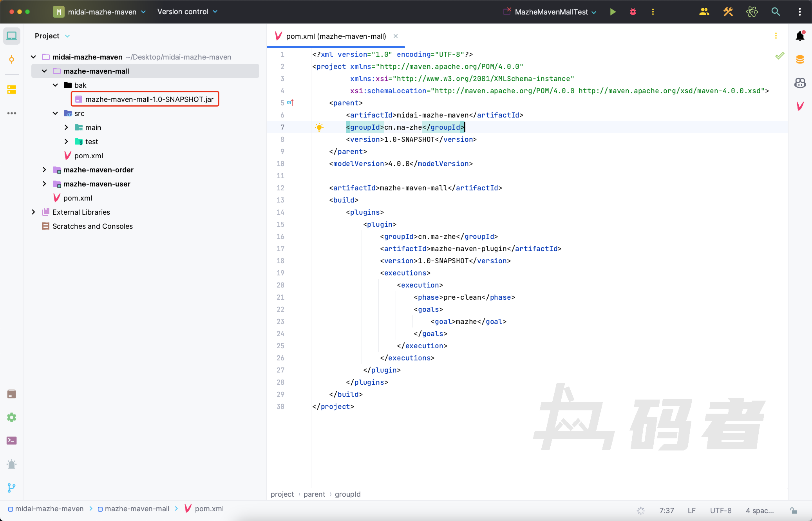The image size is (812, 521).
Task: Click the green inspection checkmark widget
Action: click(779, 56)
